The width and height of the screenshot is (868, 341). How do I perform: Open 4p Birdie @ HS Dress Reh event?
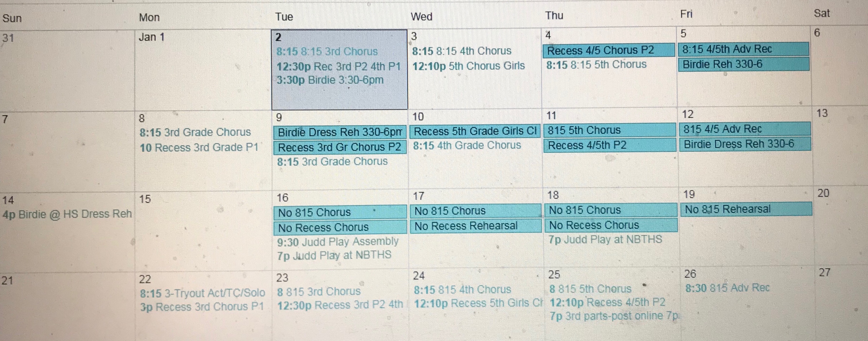click(67, 214)
